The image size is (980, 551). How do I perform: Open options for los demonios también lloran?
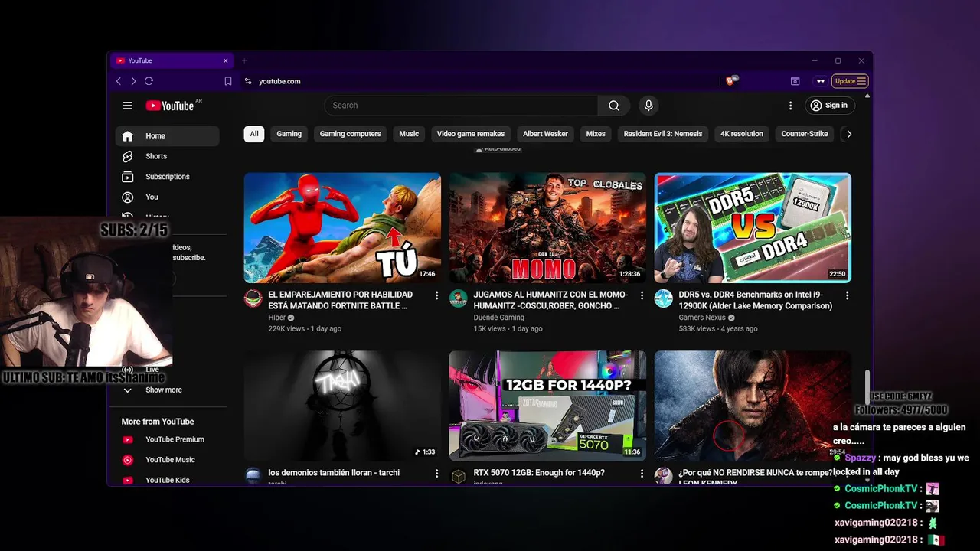coord(437,474)
